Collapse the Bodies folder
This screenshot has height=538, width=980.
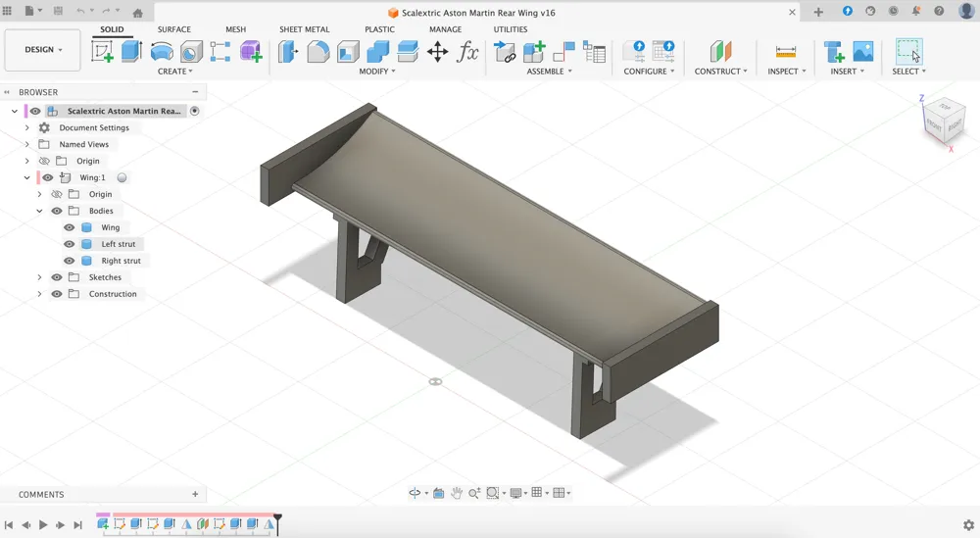click(x=39, y=211)
